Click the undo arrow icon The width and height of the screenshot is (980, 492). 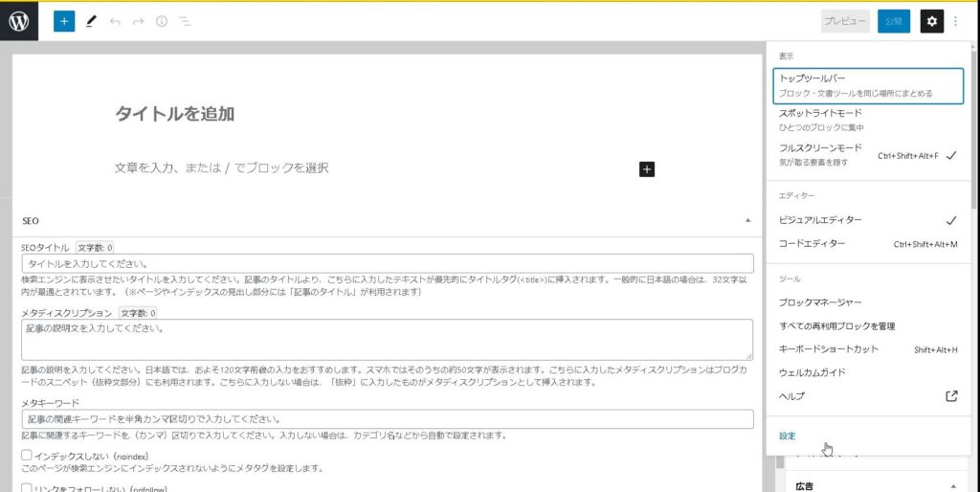click(115, 21)
